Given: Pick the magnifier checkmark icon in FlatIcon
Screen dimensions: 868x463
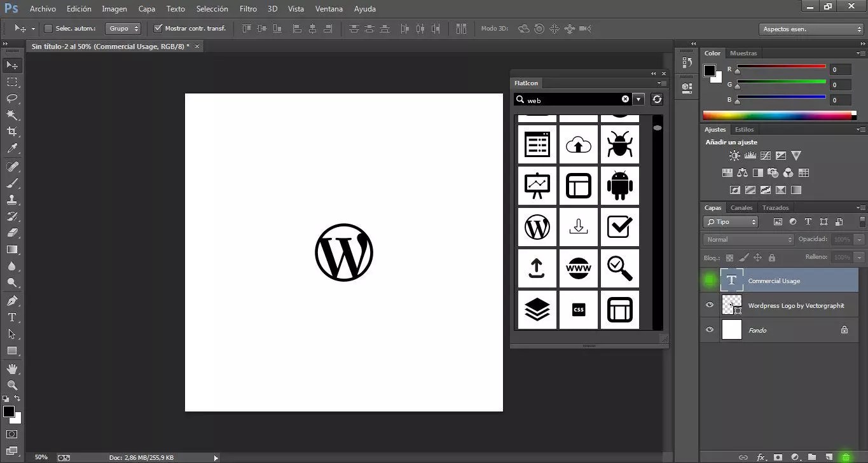Looking at the screenshot, I should click(x=619, y=268).
